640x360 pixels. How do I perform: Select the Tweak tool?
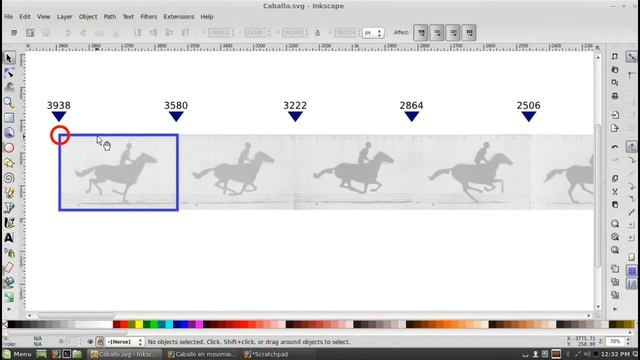9,88
